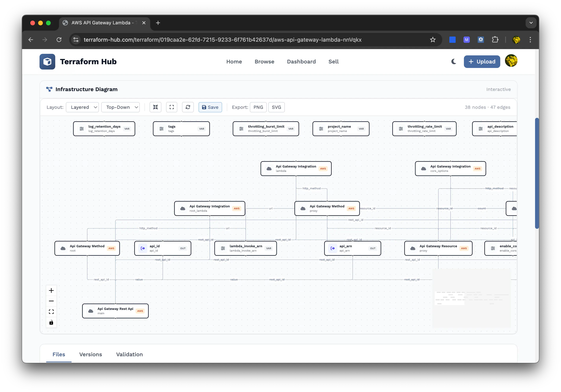Open the Dashboard nav item
Image resolution: width=561 pixels, height=392 pixels.
click(x=301, y=61)
